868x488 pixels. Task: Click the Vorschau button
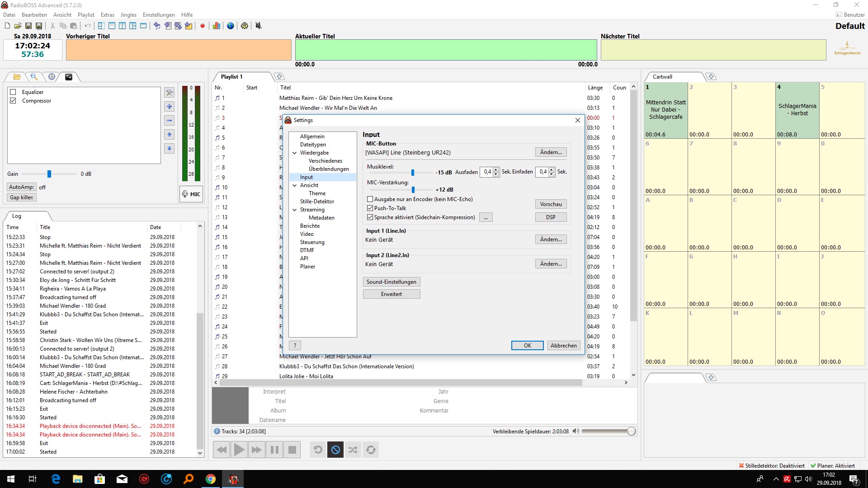click(551, 204)
